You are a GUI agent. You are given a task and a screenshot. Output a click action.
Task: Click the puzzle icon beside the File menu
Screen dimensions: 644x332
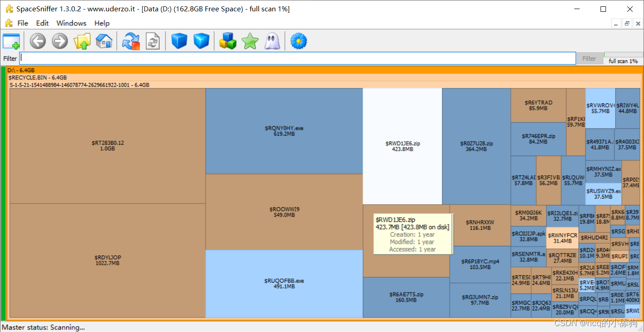9,23
